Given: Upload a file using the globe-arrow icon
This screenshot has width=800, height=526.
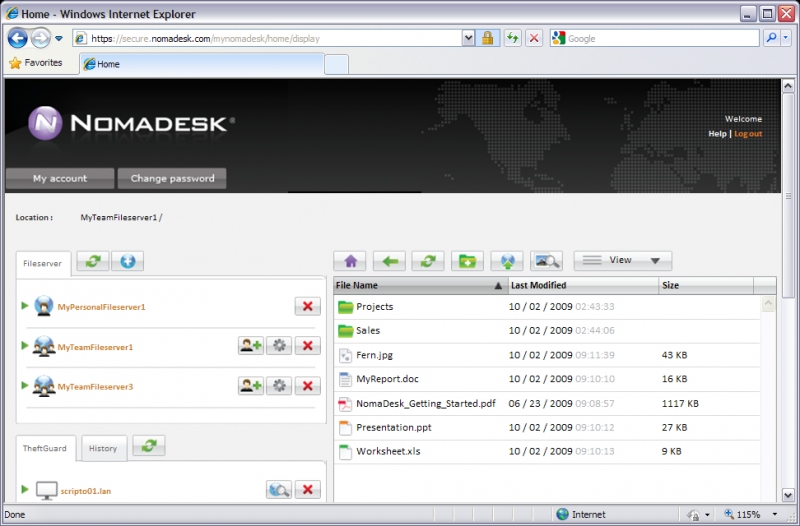Looking at the screenshot, I should click(x=507, y=261).
